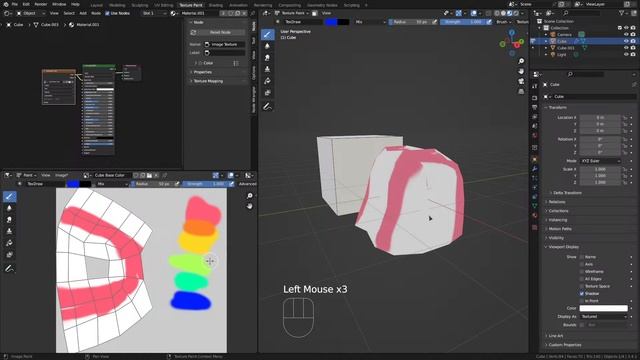Select the Cube.001 row in outliner

coord(566,48)
